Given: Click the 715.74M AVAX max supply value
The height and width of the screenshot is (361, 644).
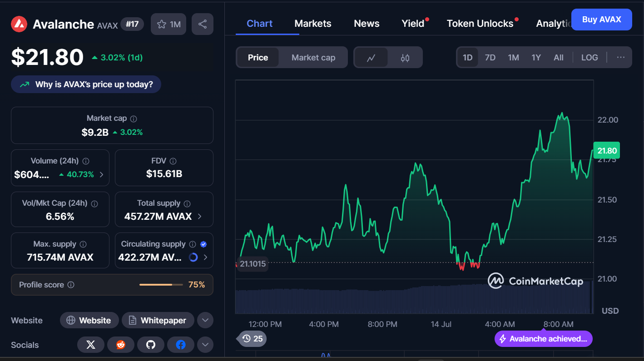Looking at the screenshot, I should point(60,257).
